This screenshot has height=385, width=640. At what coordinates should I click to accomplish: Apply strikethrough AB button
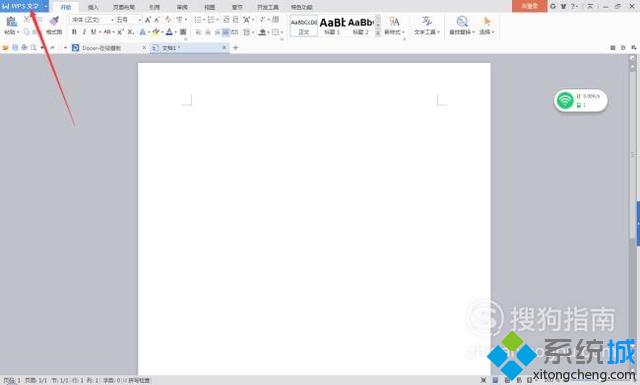pos(107,32)
